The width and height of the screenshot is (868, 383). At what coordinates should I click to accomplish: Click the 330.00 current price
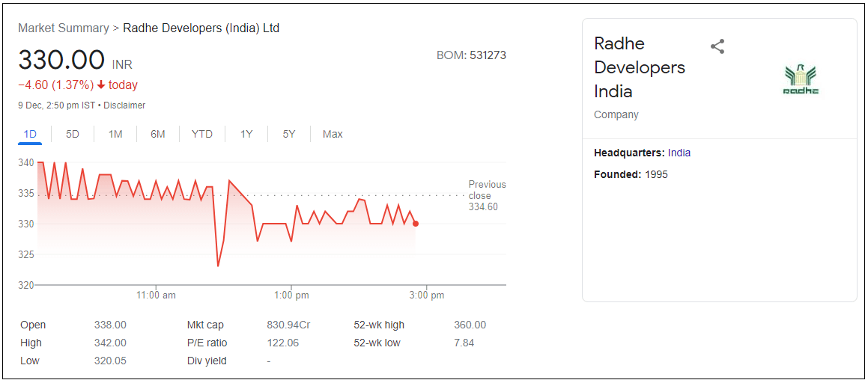pos(61,60)
